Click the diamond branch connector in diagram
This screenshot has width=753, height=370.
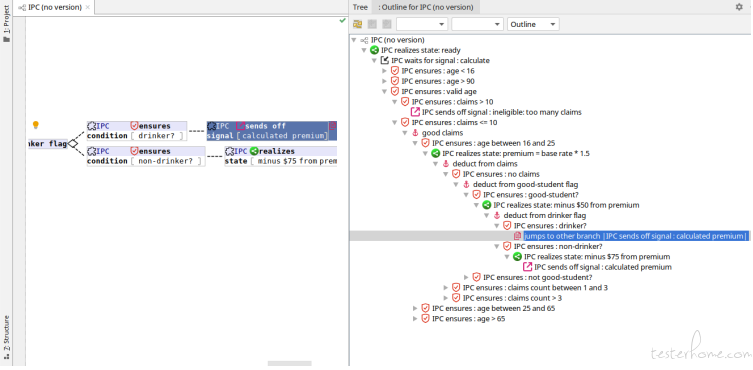click(73, 144)
